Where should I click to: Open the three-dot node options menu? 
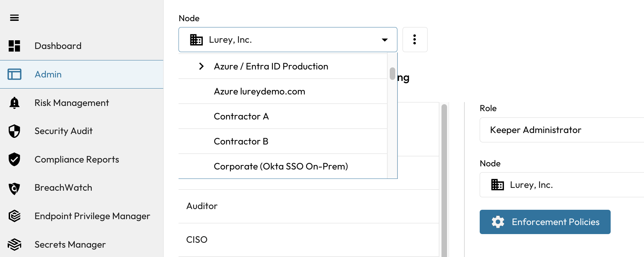tap(414, 40)
